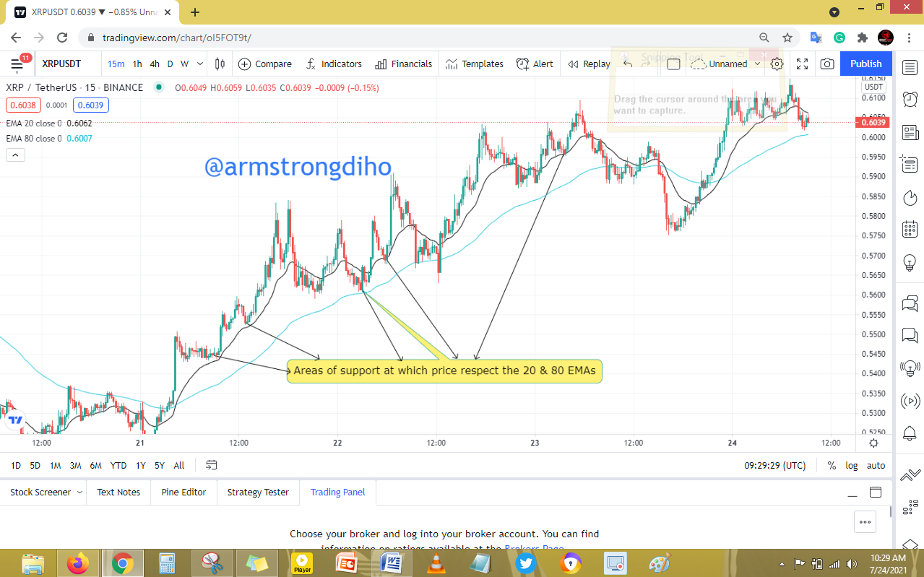This screenshot has height=577, width=924.
Task: Click Compare to add a symbol
Action: (x=265, y=64)
